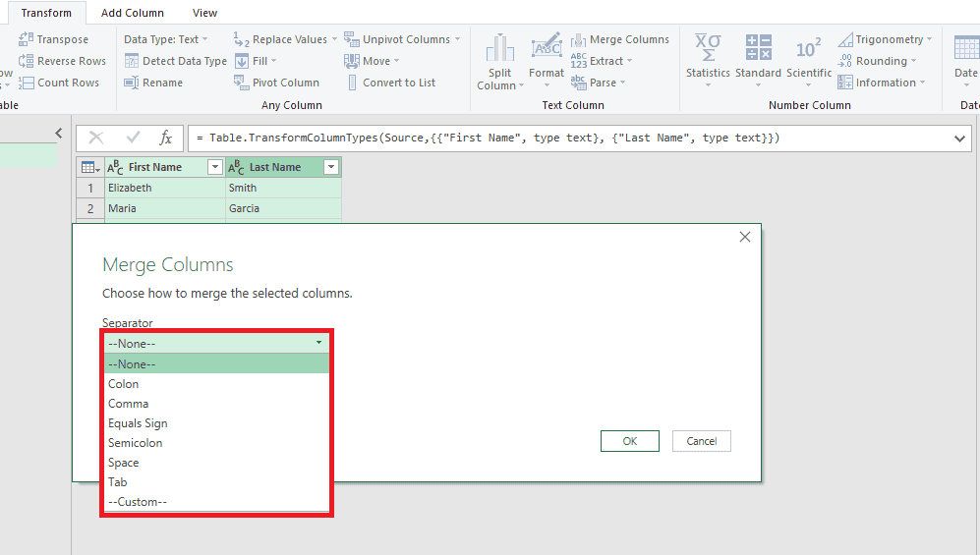980x555 pixels.
Task: Select Equals Sign separator option
Action: pos(216,423)
